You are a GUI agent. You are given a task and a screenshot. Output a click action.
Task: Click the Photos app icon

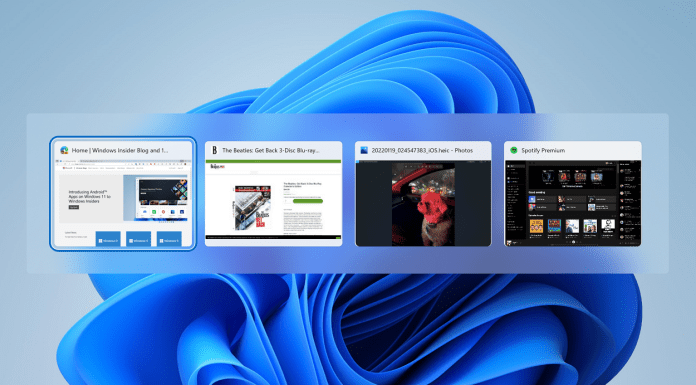(364, 151)
